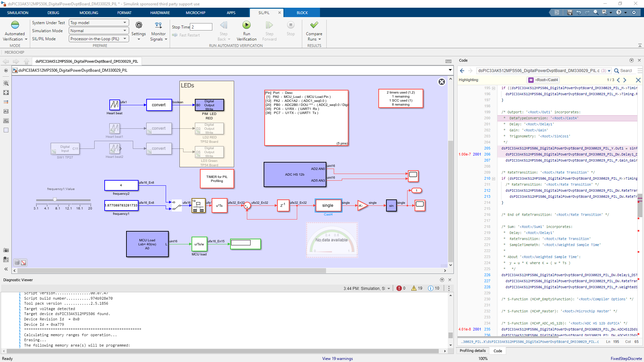Toggle the info messages filter showing 10
This screenshot has height=362, width=644.
click(x=431, y=288)
